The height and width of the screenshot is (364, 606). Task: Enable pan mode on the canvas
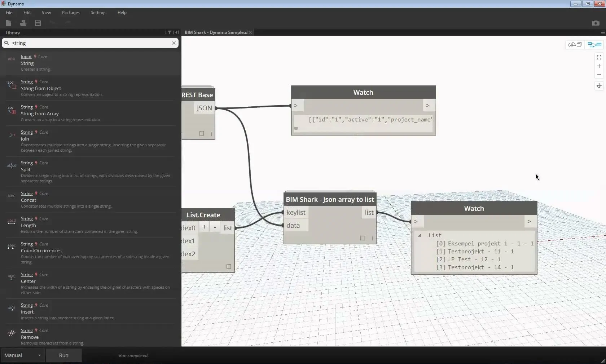[599, 86]
